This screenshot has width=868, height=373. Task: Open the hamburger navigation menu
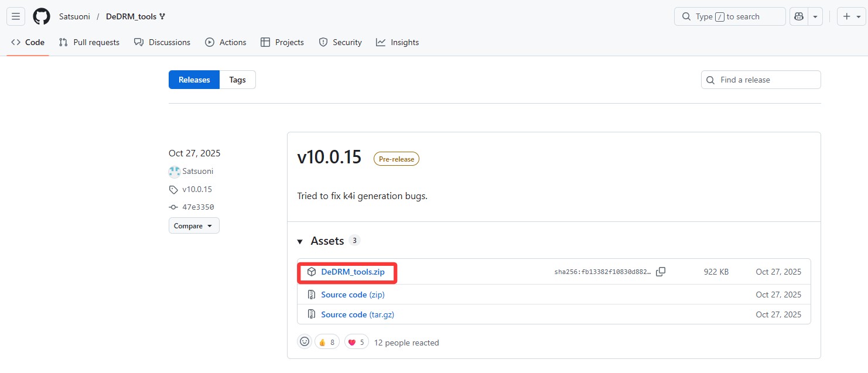pos(16,16)
